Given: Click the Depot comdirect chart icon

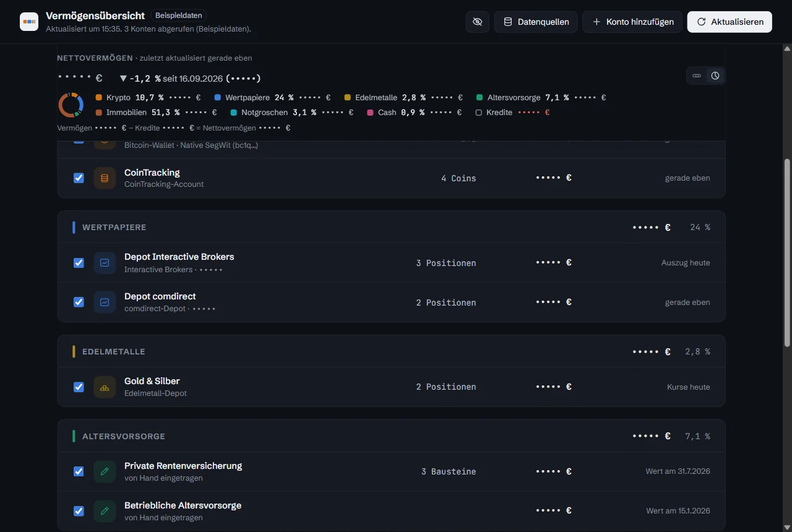Looking at the screenshot, I should pos(105,302).
